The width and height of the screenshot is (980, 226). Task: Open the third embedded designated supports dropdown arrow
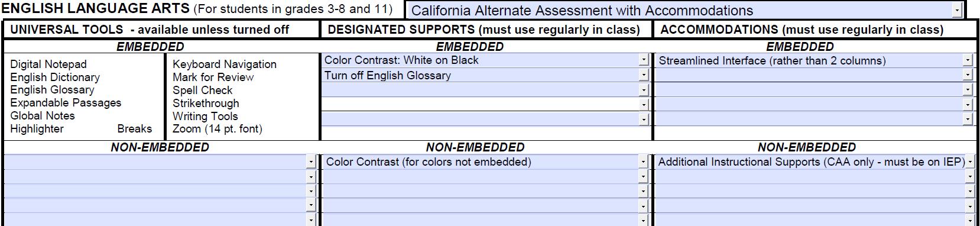[644, 90]
